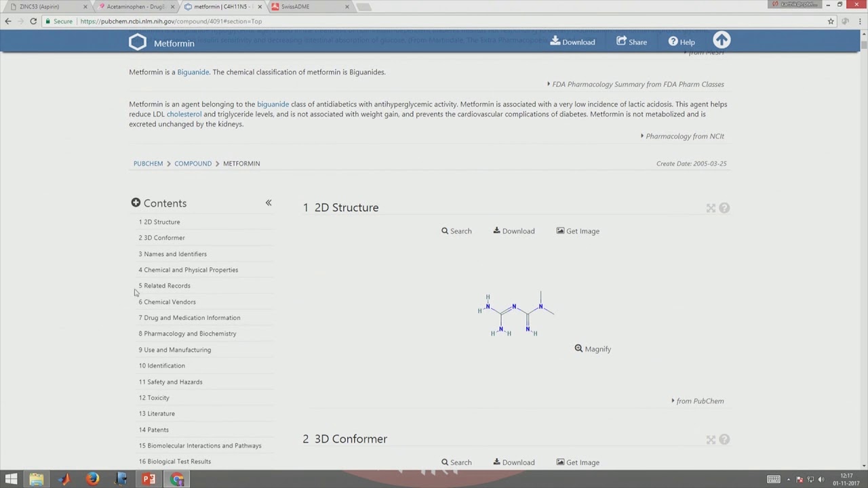Go to the '3 Names and Identifiers' section
Viewport: 868px width, 488px height.
click(x=172, y=254)
